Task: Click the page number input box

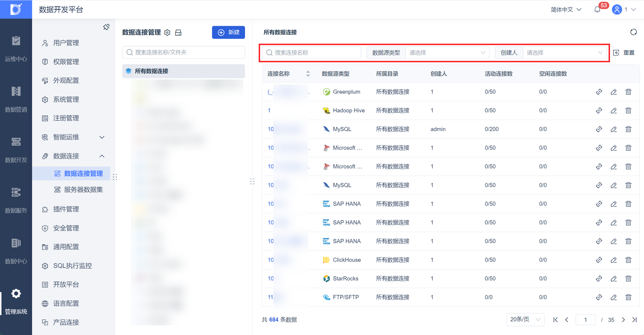Action: (x=585, y=320)
